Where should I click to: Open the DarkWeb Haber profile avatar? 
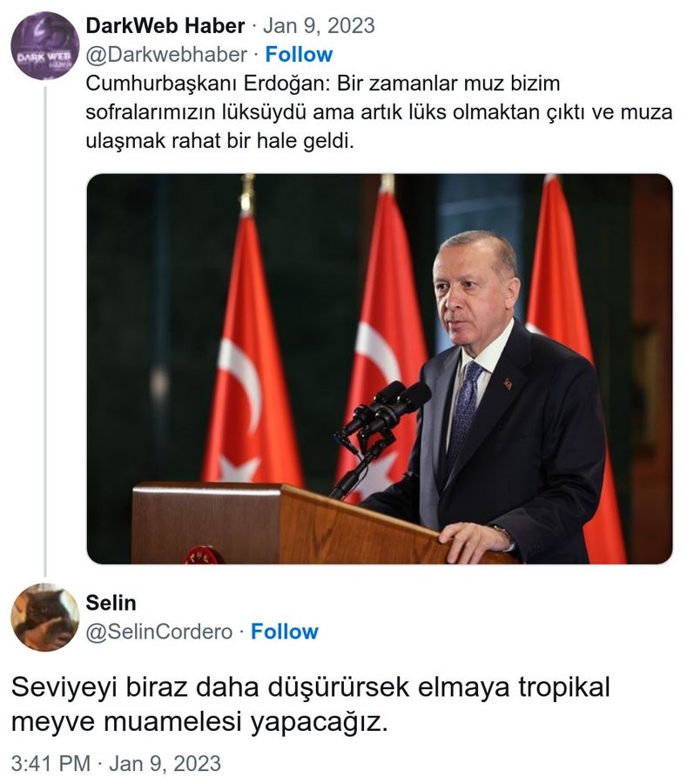(x=45, y=46)
